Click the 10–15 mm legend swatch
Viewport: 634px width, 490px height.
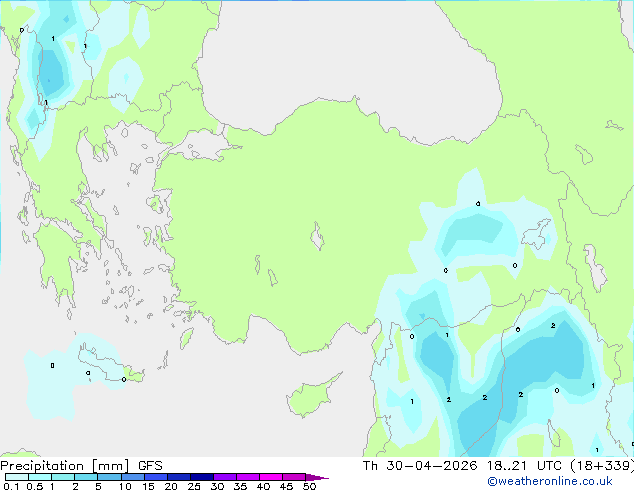(x=132, y=477)
